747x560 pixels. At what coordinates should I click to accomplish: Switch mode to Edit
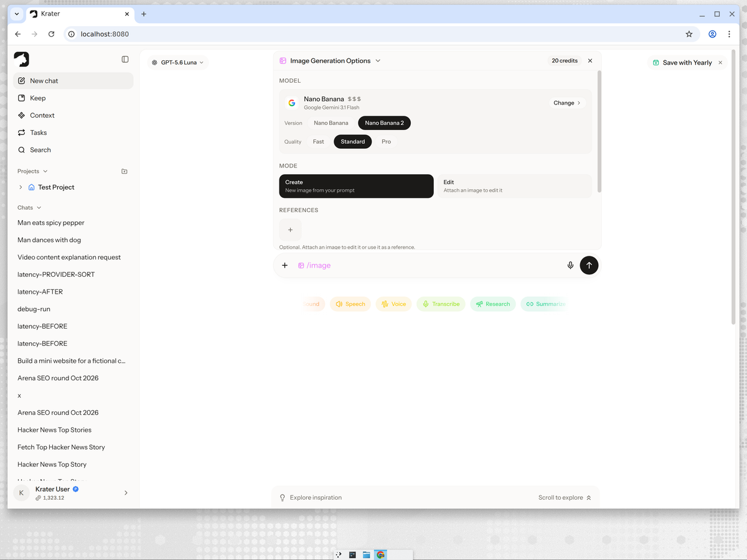[x=514, y=186]
